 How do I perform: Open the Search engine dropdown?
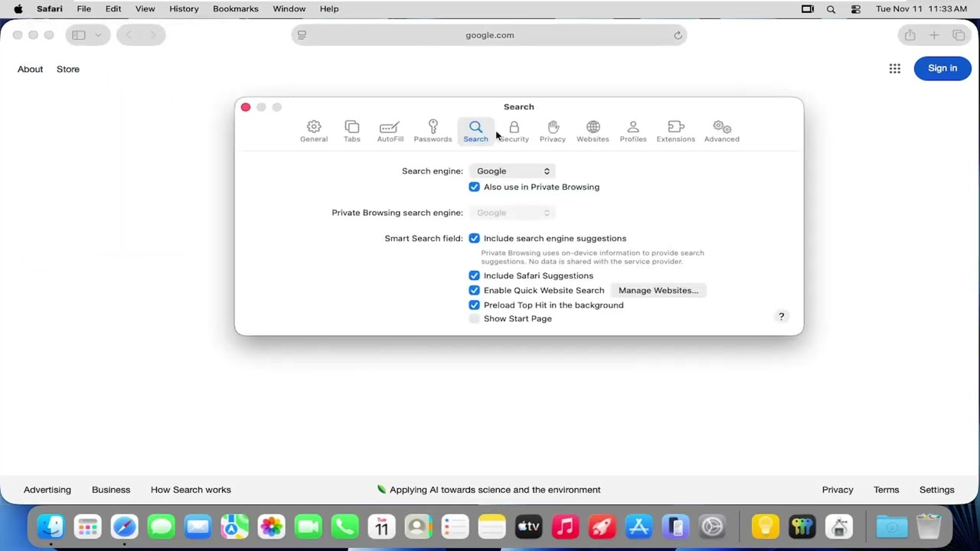tap(512, 171)
